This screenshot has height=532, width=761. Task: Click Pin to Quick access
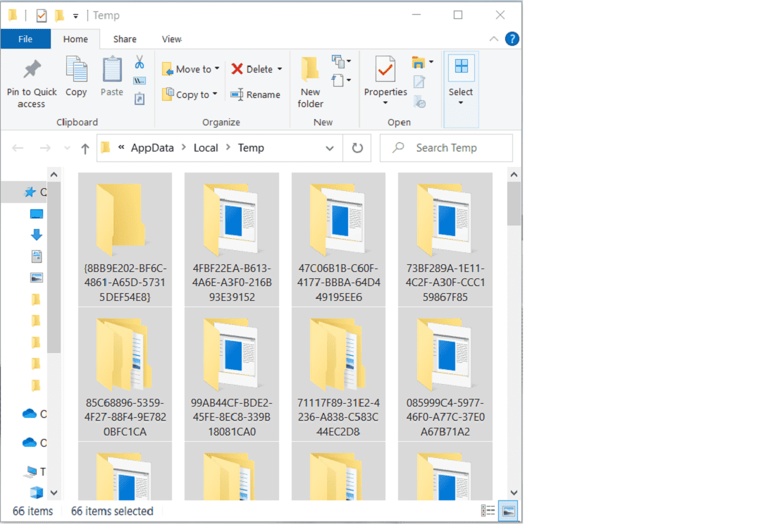tap(32, 85)
